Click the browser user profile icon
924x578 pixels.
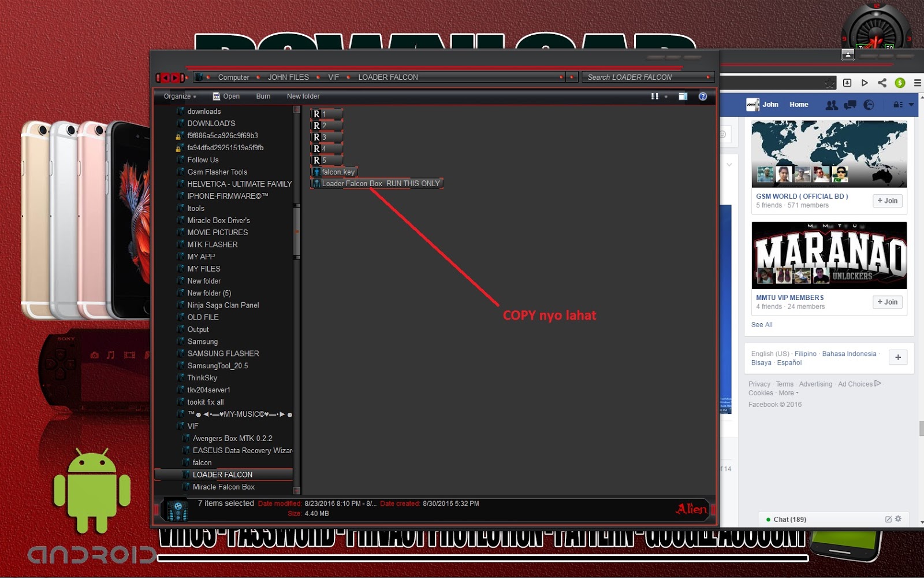click(x=848, y=54)
